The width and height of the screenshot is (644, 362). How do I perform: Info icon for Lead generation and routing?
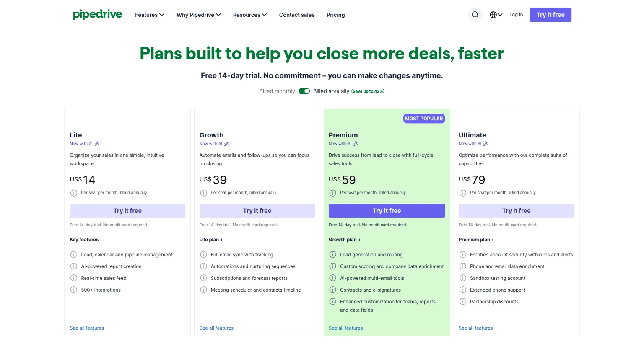point(333,255)
